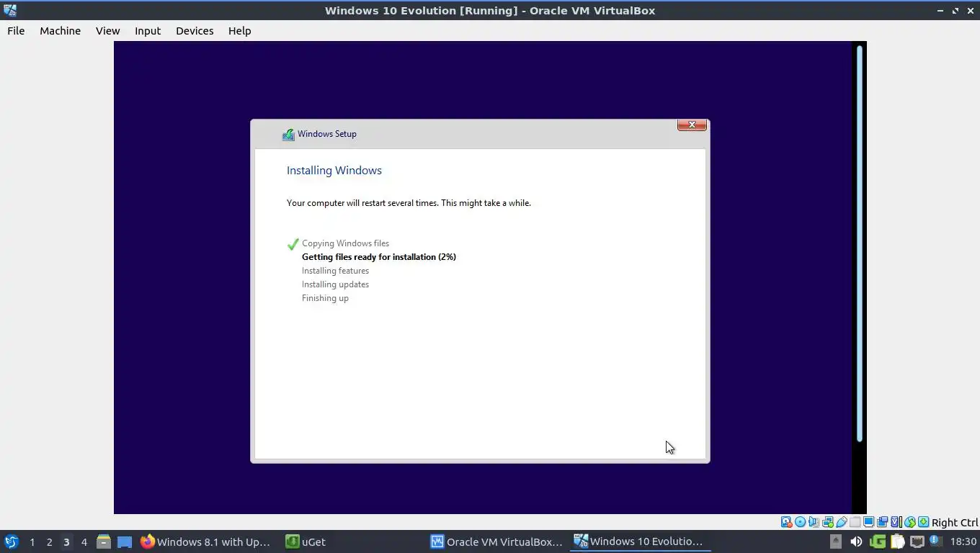980x553 pixels.
Task: Click the hard disk activity indicator
Action: pyautogui.click(x=787, y=522)
